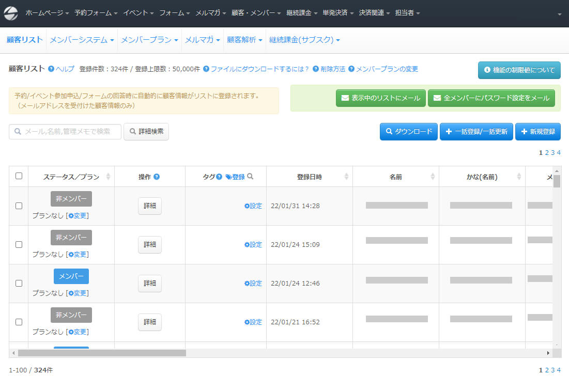The image size is (569, 392).
Task: Click the magnifier icon in the タグ column header
Action: pyautogui.click(x=250, y=177)
